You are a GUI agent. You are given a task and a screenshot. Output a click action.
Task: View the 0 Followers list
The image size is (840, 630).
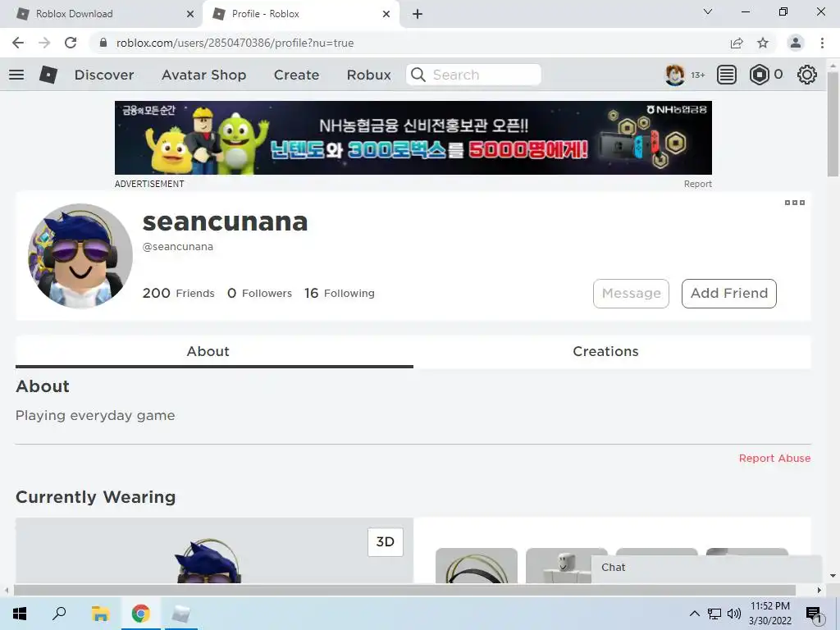coord(259,293)
